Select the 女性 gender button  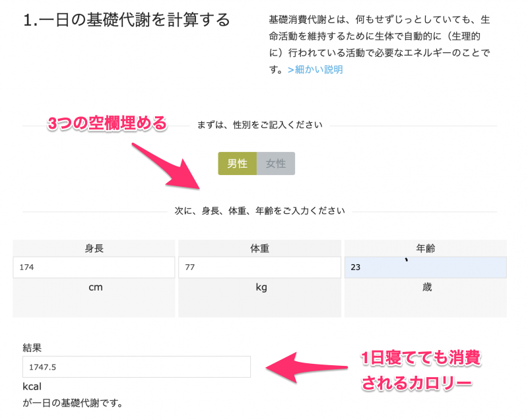coord(276,164)
